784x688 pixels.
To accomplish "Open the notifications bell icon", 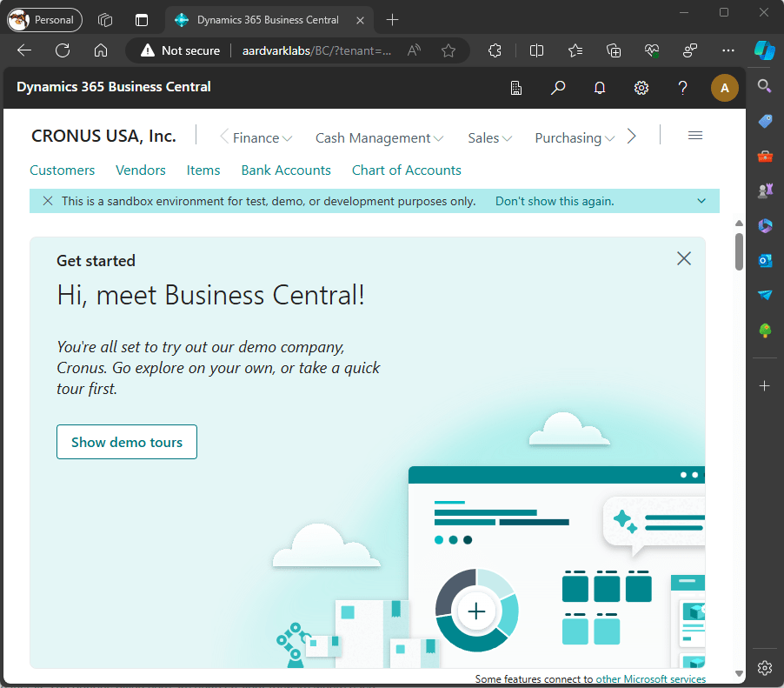I will click(600, 87).
